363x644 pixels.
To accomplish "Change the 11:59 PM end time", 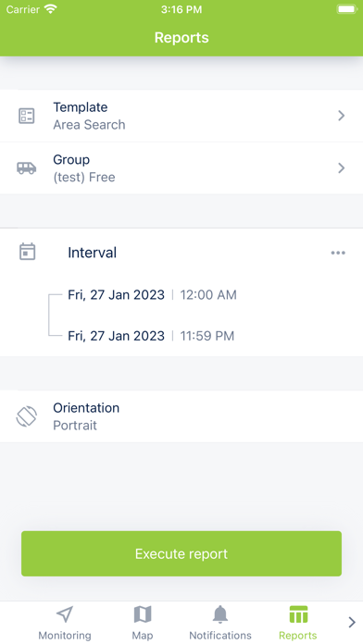I will click(207, 336).
